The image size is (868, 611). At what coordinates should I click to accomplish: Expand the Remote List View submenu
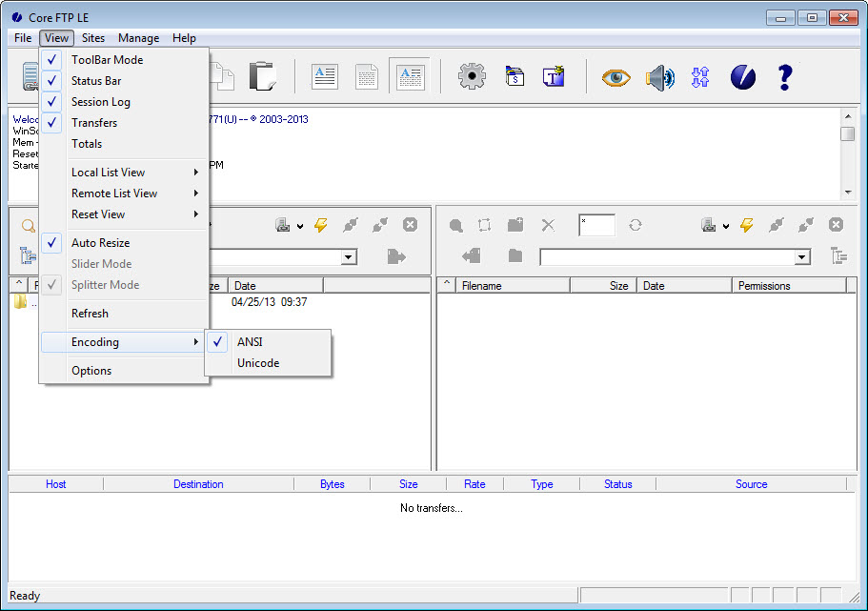click(124, 193)
